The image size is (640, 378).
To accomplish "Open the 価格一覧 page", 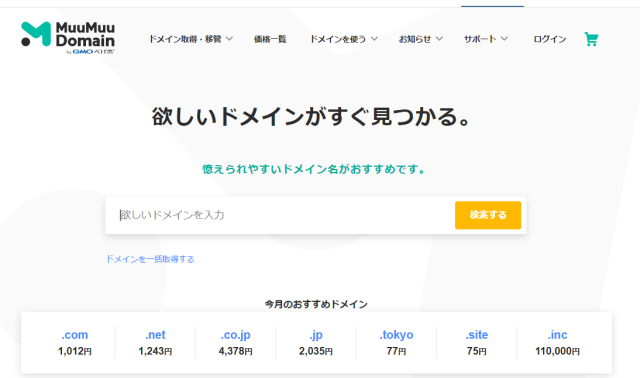I will pos(270,39).
